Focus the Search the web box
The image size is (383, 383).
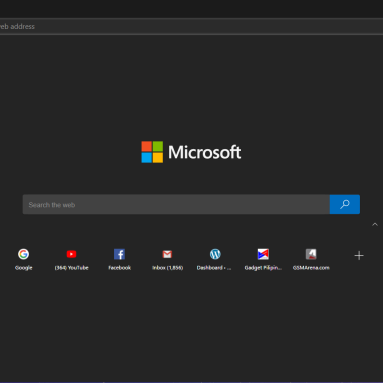point(176,204)
